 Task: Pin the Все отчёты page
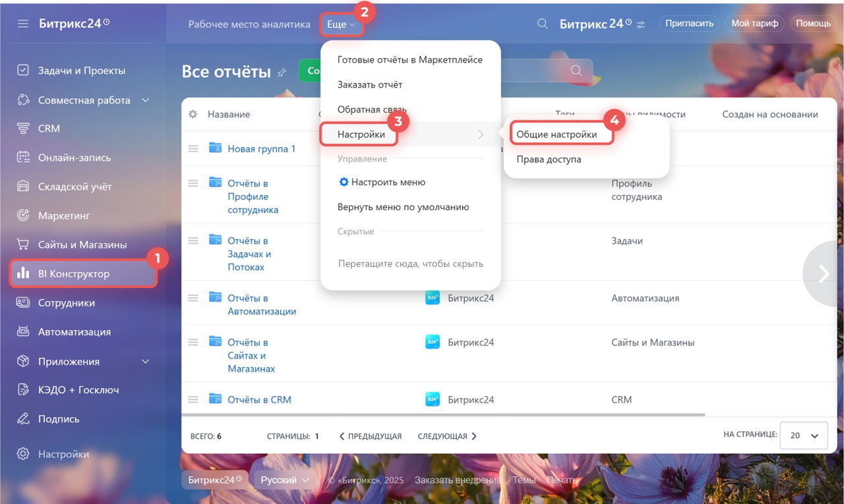(282, 72)
